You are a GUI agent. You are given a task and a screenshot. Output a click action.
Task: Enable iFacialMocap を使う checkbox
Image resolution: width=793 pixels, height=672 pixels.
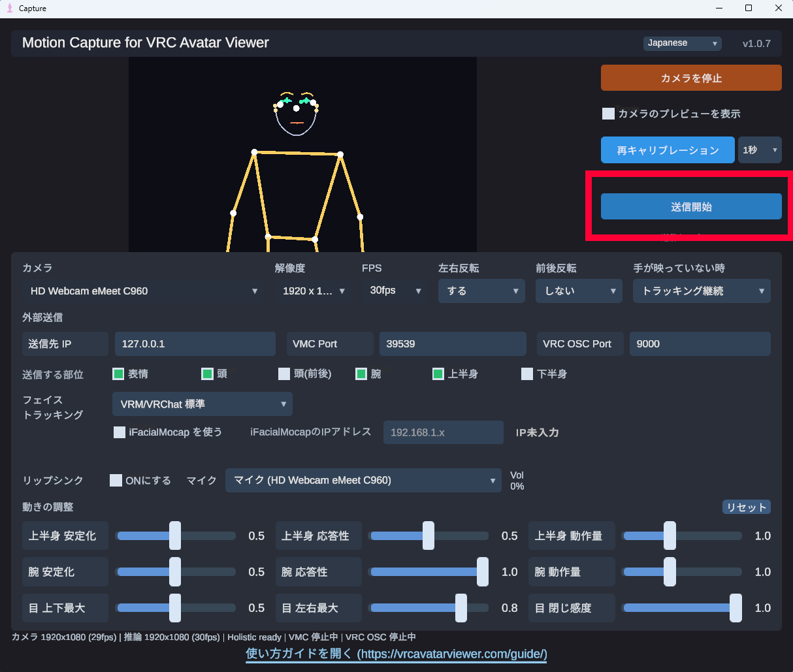pos(120,432)
